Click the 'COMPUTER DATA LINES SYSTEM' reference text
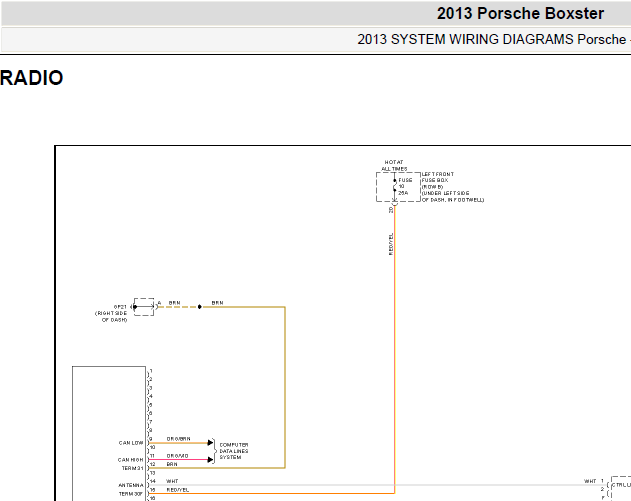The height and width of the screenshot is (501, 631). 234,451
